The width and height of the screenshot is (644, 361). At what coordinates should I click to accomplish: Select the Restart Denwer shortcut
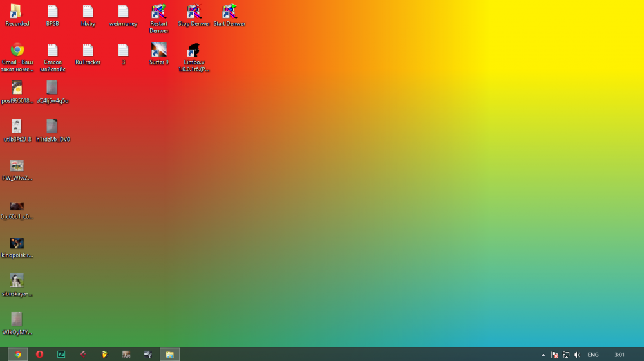pos(158,12)
